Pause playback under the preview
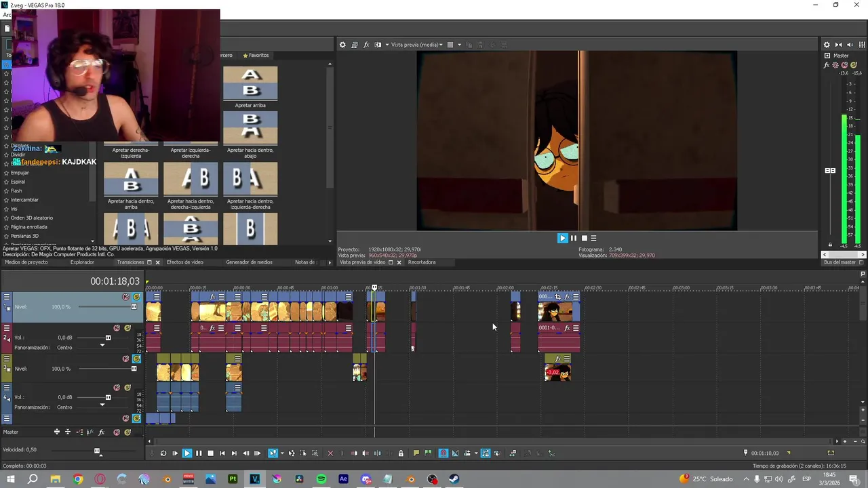 (574, 238)
